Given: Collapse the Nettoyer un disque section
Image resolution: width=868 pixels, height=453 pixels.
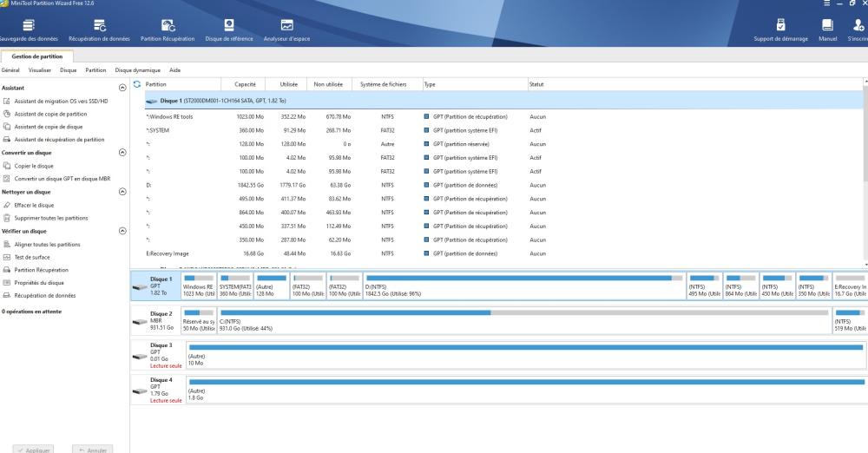Looking at the screenshot, I should [122, 192].
